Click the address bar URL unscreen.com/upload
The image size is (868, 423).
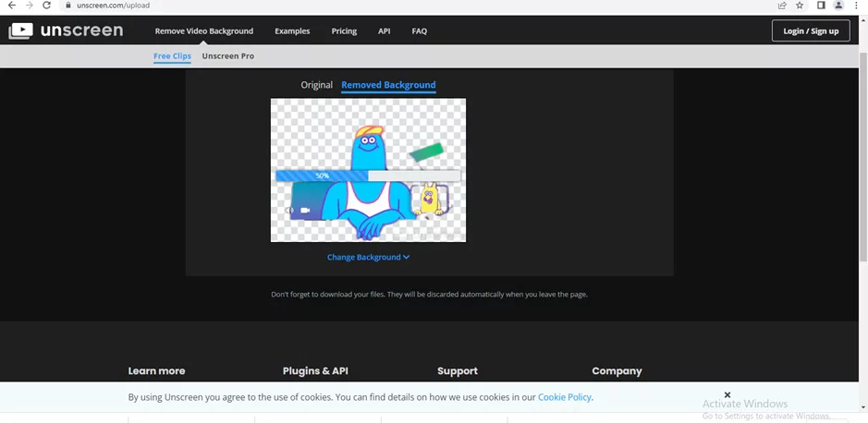113,6
